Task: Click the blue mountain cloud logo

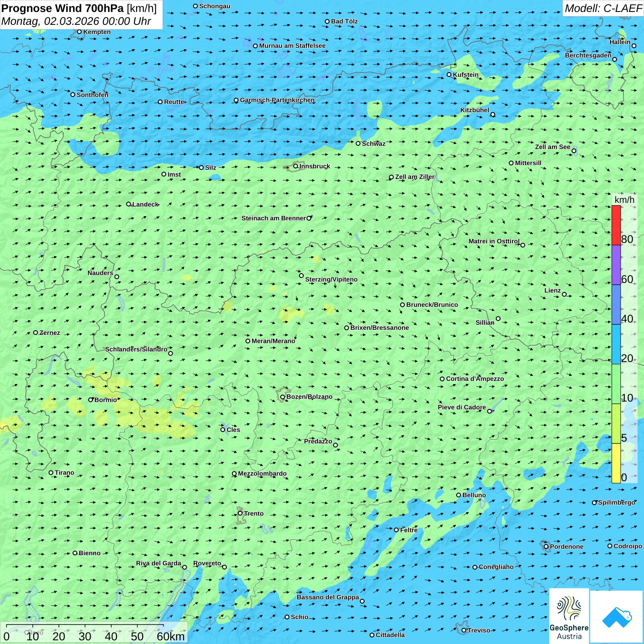Action: tap(616, 617)
